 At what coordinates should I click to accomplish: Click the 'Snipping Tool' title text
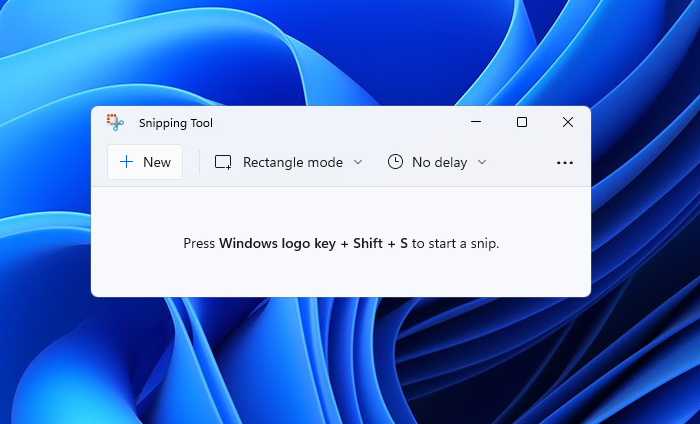tap(176, 123)
